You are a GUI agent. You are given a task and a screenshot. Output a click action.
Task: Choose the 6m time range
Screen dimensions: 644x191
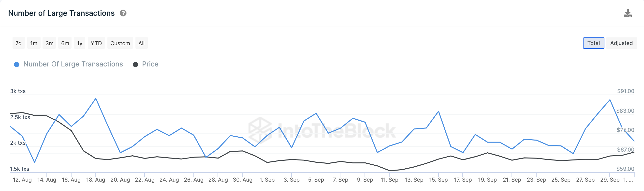coord(65,43)
